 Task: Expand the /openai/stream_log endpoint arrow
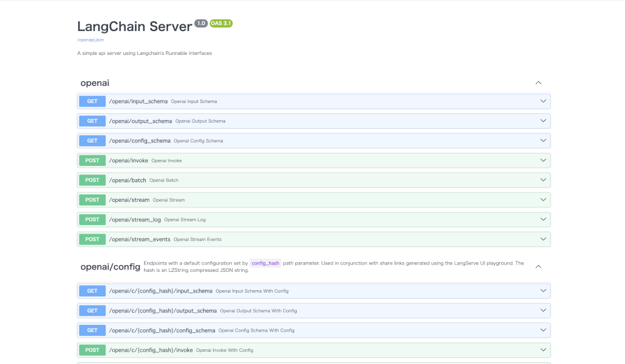click(x=543, y=219)
